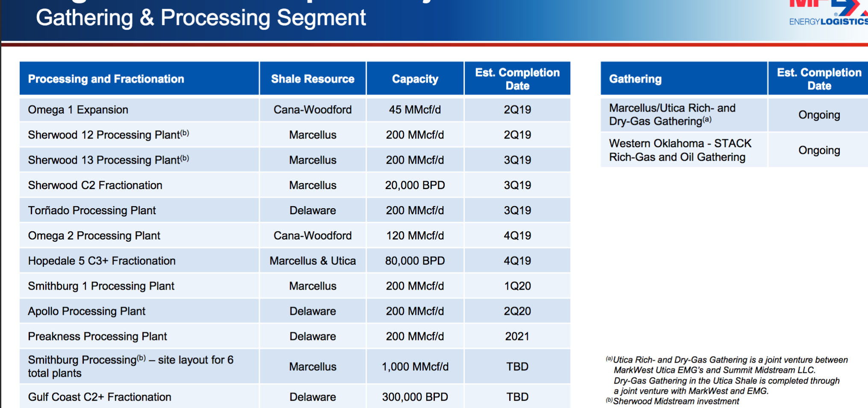Screen dimensions: 868x408
Task: Click Gulf Coast row's 'TBD' date
Action: [517, 397]
